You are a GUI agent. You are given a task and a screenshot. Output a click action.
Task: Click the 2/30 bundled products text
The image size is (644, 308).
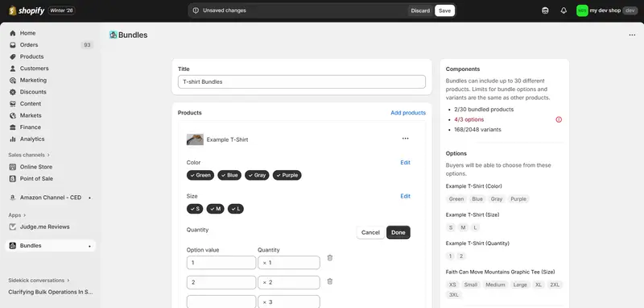484,110
